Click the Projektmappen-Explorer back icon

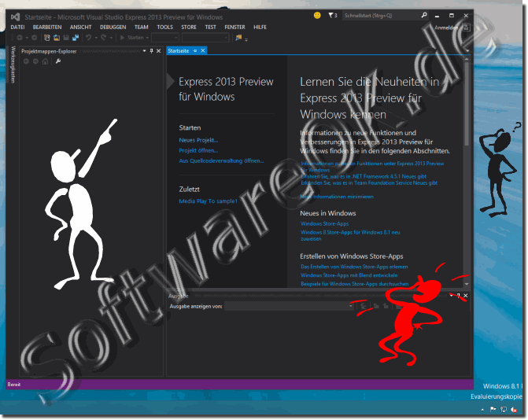pyautogui.click(x=26, y=61)
